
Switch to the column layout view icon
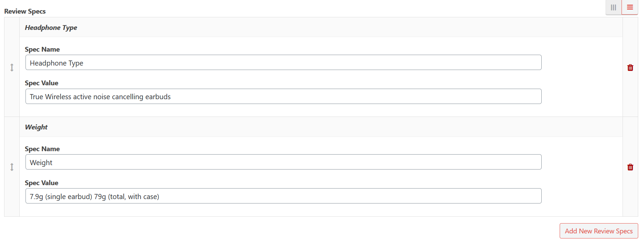(613, 7)
